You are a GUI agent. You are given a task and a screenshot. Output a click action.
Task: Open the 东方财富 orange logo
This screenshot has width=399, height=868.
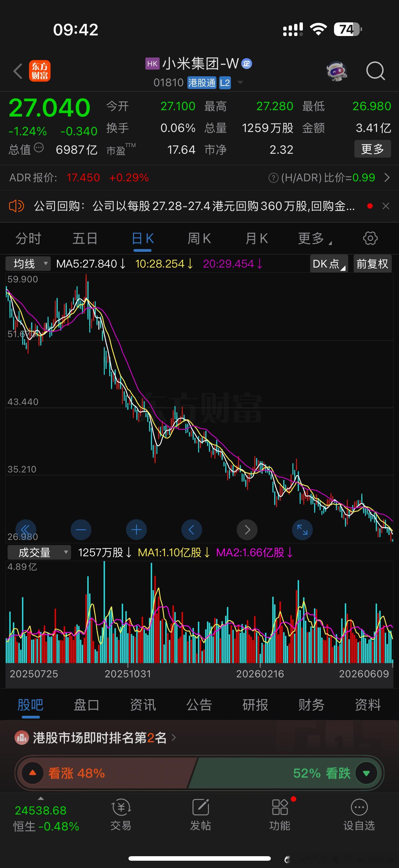(x=40, y=71)
